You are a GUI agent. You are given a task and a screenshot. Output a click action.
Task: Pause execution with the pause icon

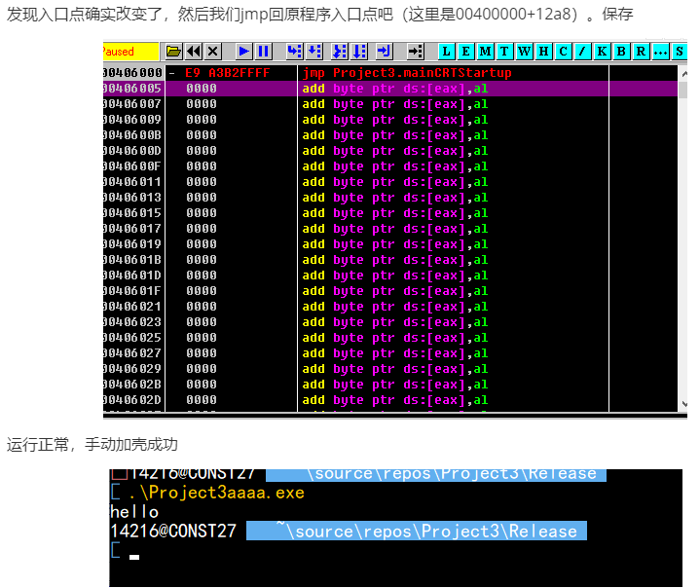264,52
